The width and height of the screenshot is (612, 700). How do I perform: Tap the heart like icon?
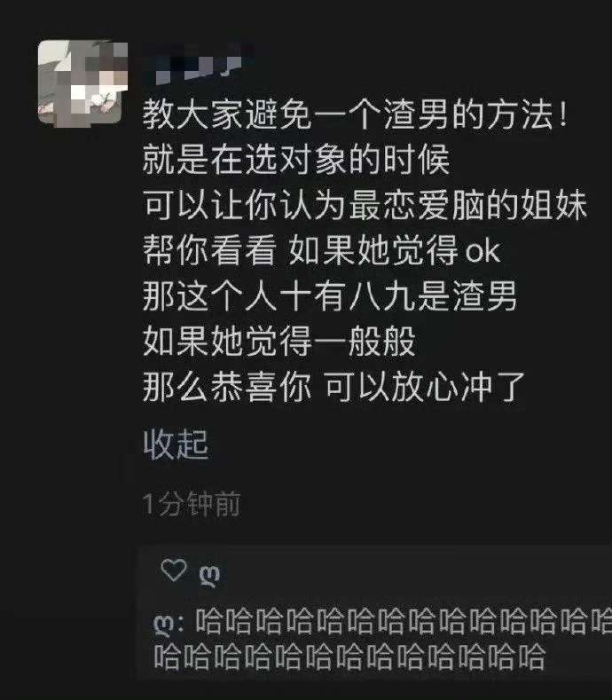pyautogui.click(x=173, y=570)
